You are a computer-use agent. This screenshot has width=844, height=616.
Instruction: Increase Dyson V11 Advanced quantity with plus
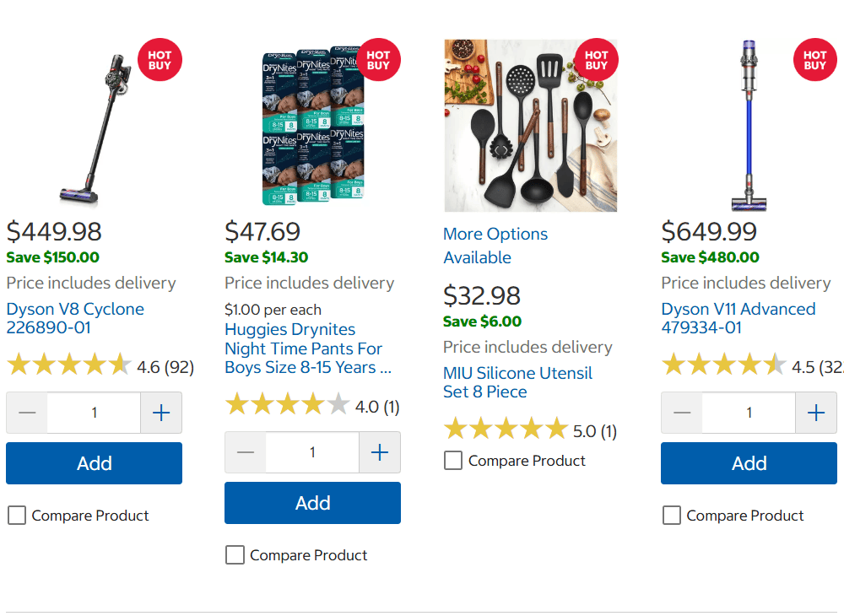click(816, 413)
